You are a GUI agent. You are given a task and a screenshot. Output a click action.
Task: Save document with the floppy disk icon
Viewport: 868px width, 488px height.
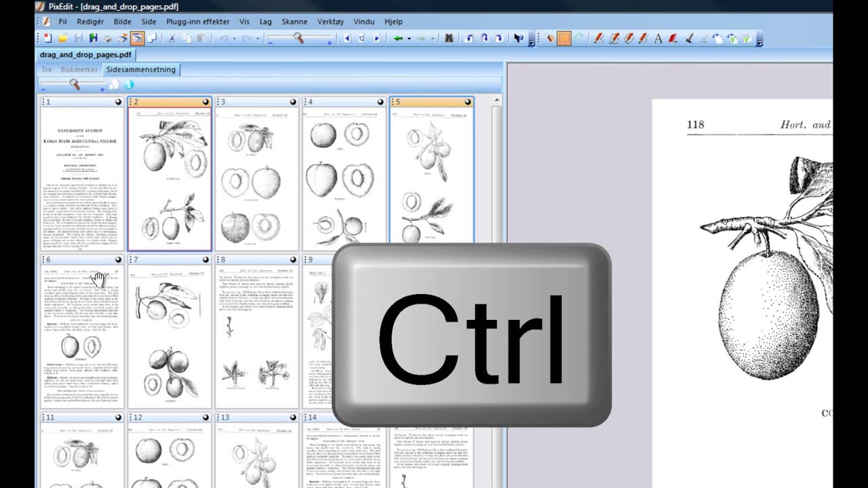coord(78,39)
